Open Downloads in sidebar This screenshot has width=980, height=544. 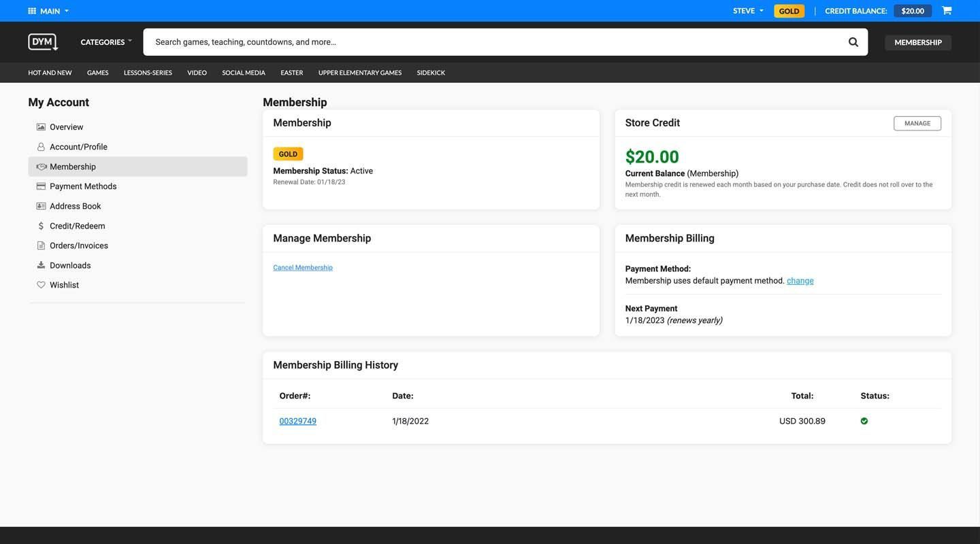click(x=70, y=265)
